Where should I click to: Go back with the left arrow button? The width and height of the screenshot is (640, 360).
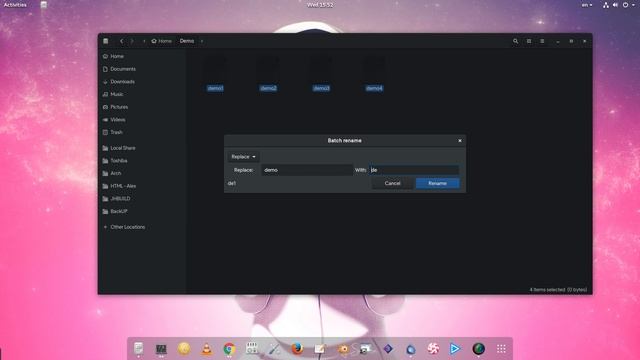pos(121,41)
